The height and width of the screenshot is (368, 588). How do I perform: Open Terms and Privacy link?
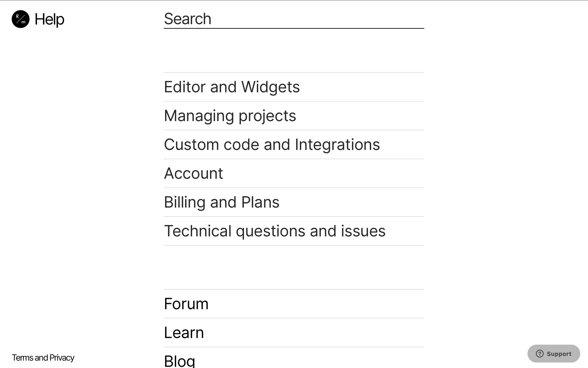[x=43, y=358]
